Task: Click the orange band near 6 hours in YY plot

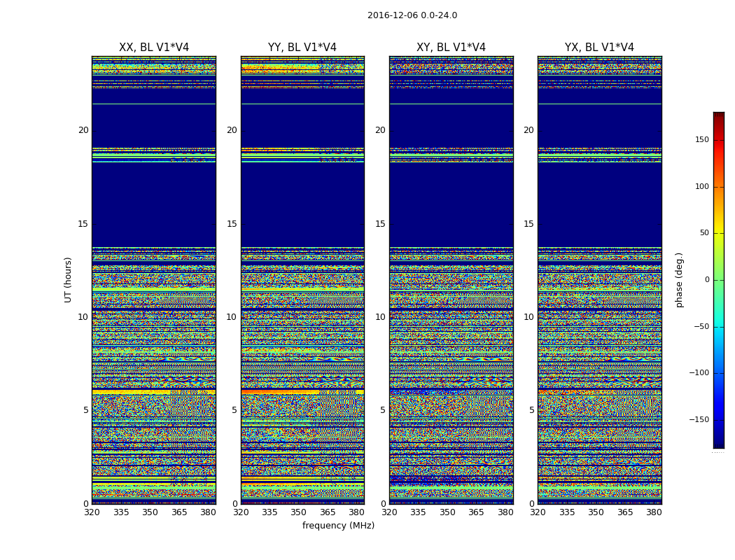Action: [280, 392]
